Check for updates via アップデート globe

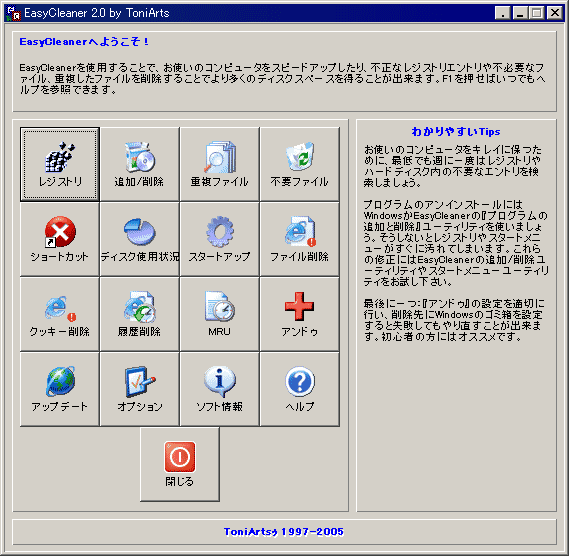[x=60, y=389]
